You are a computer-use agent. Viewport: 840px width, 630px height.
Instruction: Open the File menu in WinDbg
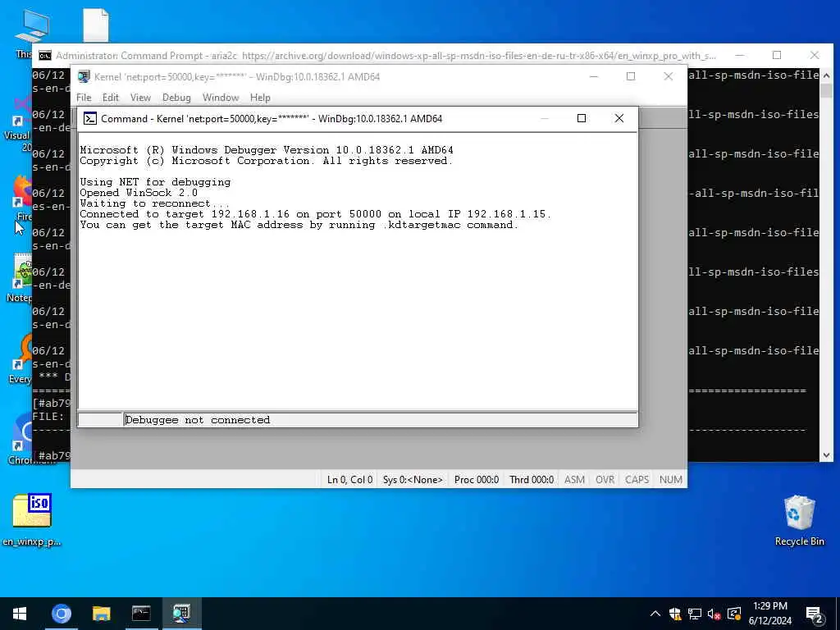point(84,98)
